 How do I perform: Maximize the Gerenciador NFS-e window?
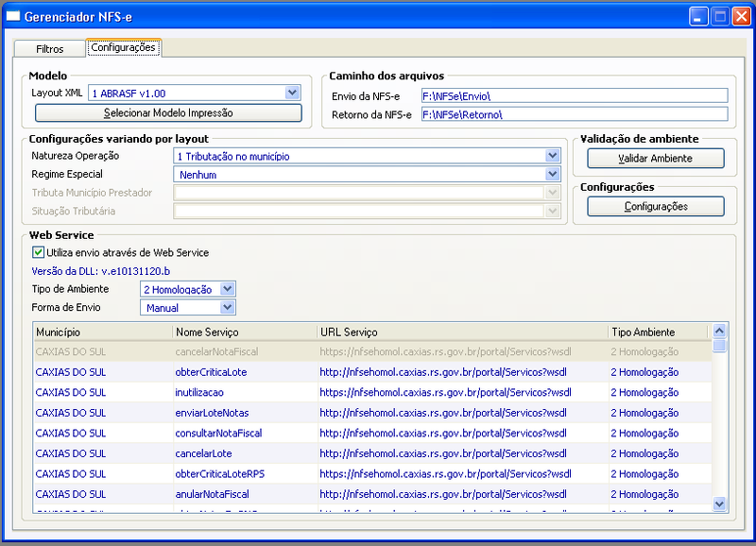click(x=720, y=17)
